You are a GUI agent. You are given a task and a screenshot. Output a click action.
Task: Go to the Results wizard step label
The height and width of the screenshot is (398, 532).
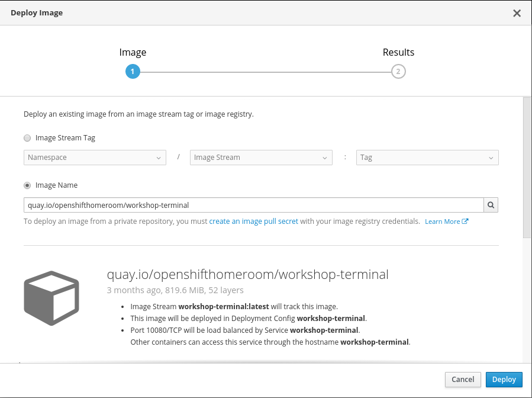click(398, 52)
